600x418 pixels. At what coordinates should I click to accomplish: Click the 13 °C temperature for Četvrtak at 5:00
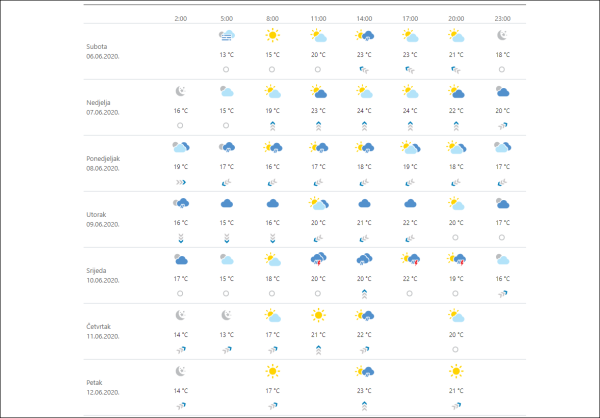pyautogui.click(x=227, y=334)
